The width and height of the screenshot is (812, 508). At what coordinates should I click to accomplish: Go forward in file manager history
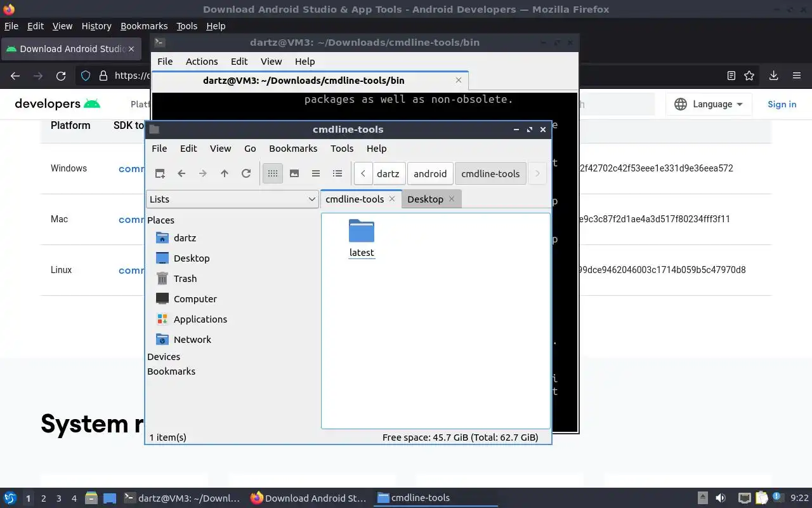pyautogui.click(x=203, y=173)
